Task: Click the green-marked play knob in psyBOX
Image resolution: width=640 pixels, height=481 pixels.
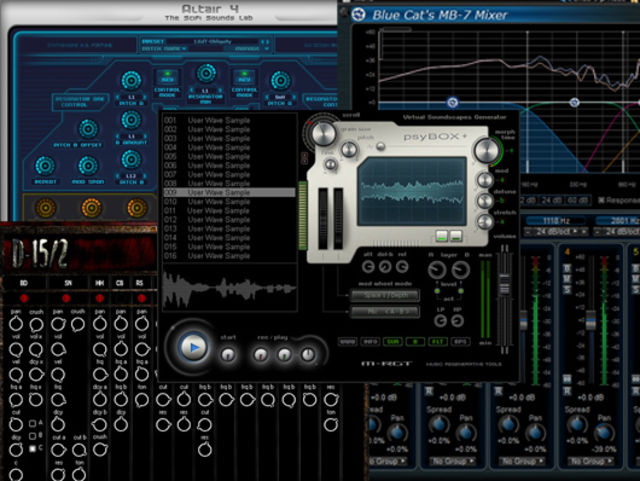Action: click(x=284, y=354)
